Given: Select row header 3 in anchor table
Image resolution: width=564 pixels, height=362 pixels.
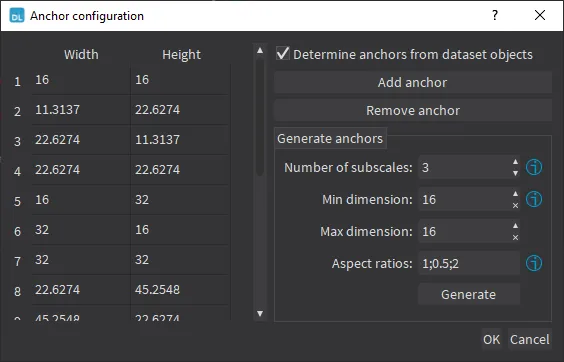Looking at the screenshot, I should (x=17, y=141).
